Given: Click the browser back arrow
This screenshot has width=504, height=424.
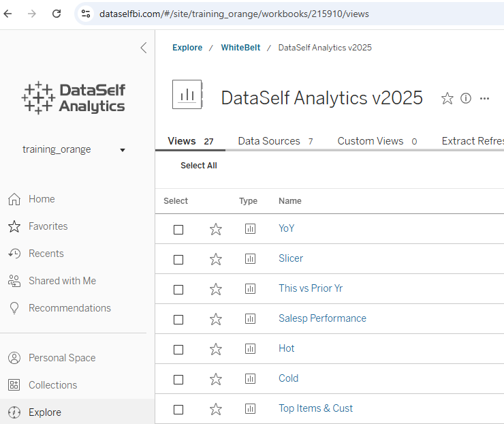Looking at the screenshot, I should point(7,14).
